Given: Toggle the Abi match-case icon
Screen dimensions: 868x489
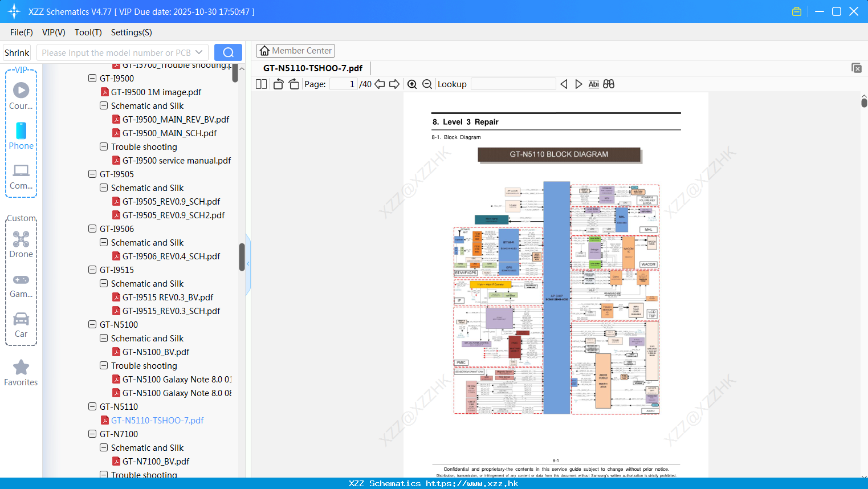Looking at the screenshot, I should point(593,84).
